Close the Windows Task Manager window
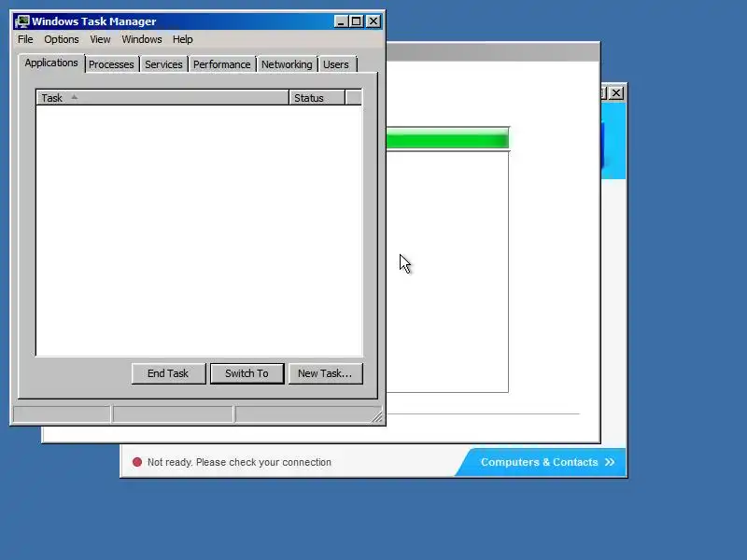 point(373,21)
